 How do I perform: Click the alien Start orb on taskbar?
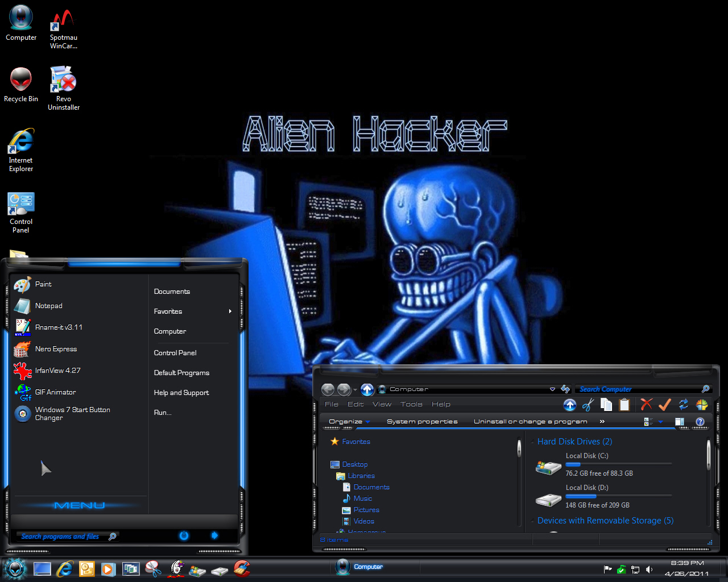pos(15,568)
